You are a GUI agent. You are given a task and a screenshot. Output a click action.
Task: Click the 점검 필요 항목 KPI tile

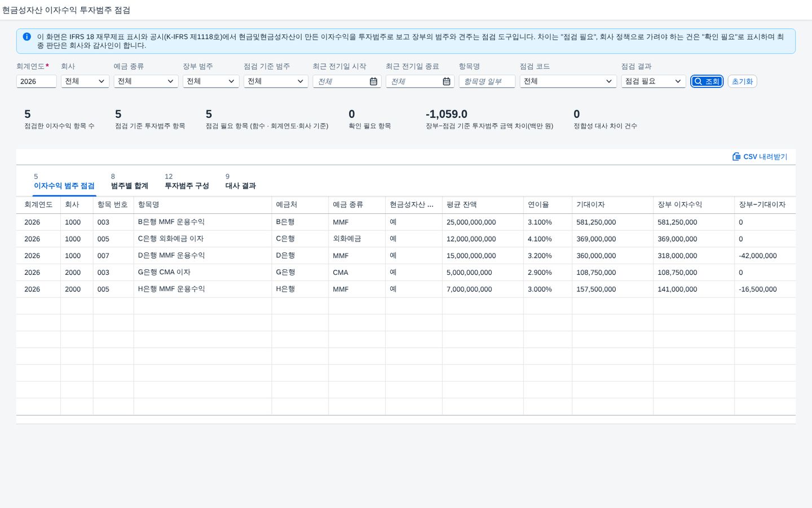[267, 119]
